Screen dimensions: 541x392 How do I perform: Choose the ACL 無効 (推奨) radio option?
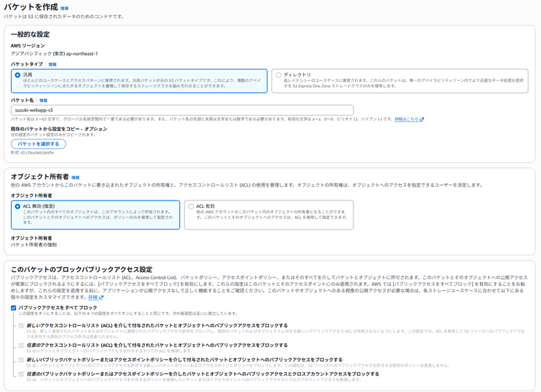click(18, 206)
